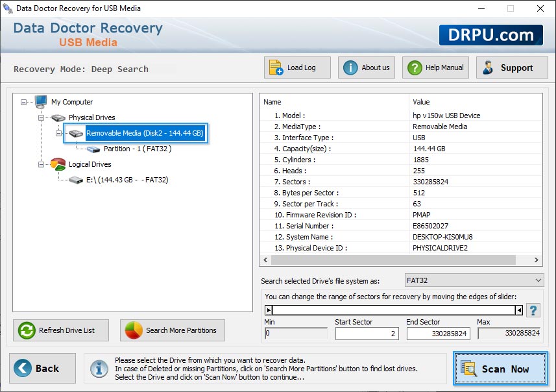Collapse the Logical Drives node
Image resolution: width=556 pixels, height=392 pixels.
click(41, 164)
